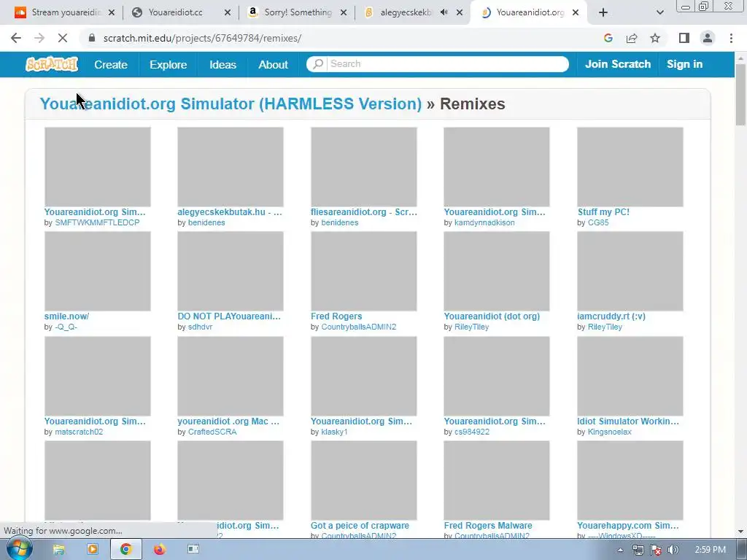The width and height of the screenshot is (747, 560).
Task: Expand the tab search dropdown chevron
Action: pyautogui.click(x=659, y=13)
